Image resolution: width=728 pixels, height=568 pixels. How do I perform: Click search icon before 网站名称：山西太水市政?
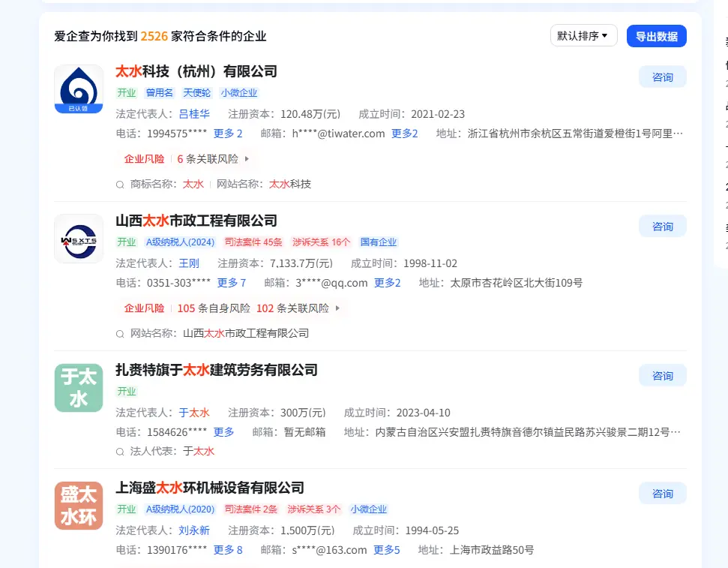click(120, 334)
